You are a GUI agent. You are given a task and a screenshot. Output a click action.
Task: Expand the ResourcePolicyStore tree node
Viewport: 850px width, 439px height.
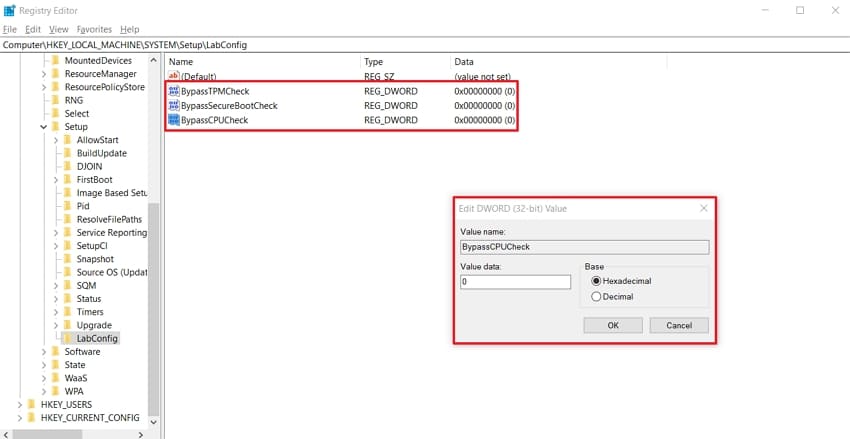pyautogui.click(x=44, y=87)
